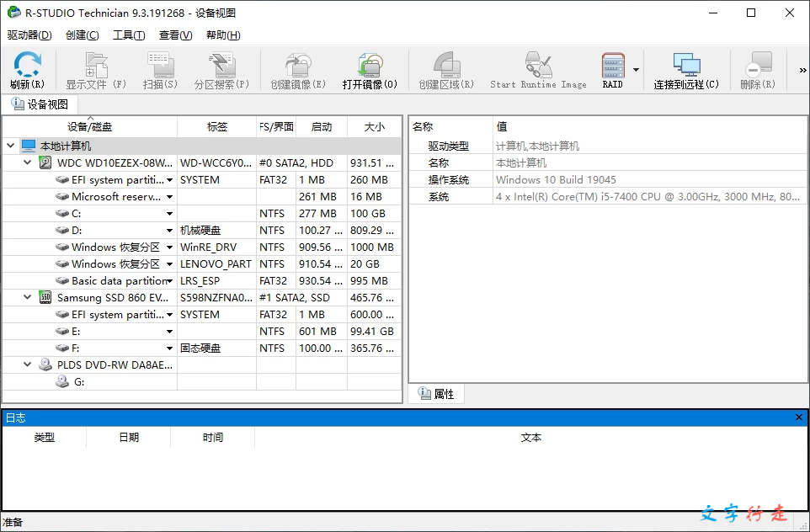810x532 pixels.
Task: Click the RAID toolbar icon
Action: [613, 65]
